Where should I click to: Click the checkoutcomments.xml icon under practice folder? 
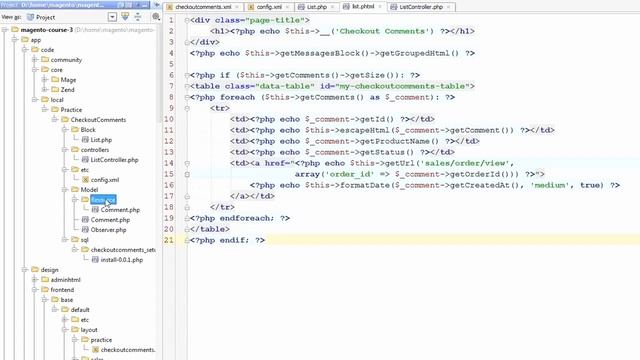(x=95, y=350)
